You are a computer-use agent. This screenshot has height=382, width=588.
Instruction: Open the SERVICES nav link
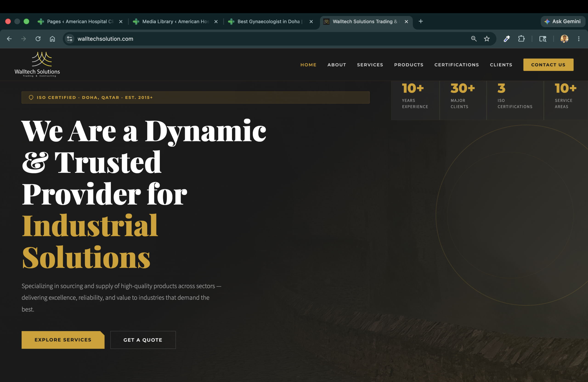coord(370,65)
